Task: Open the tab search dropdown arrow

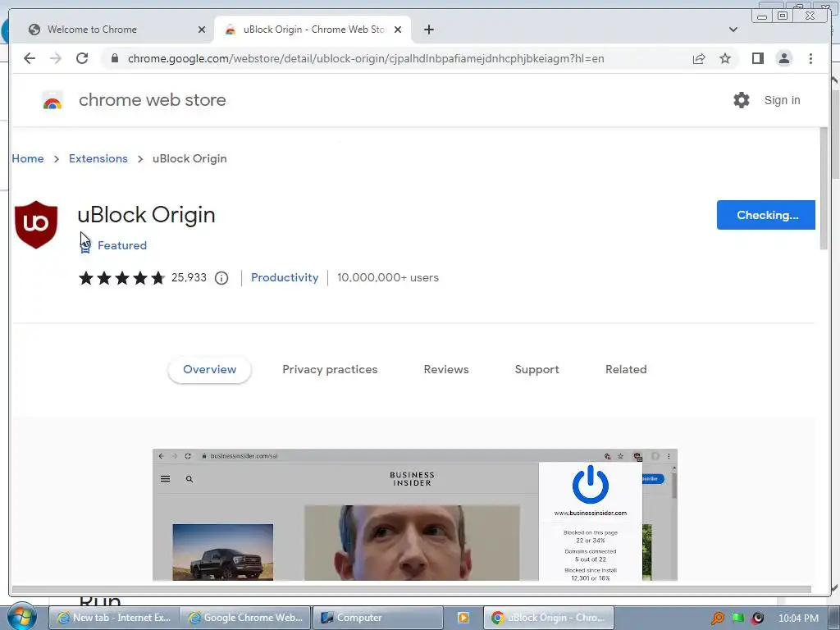Action: tap(733, 30)
